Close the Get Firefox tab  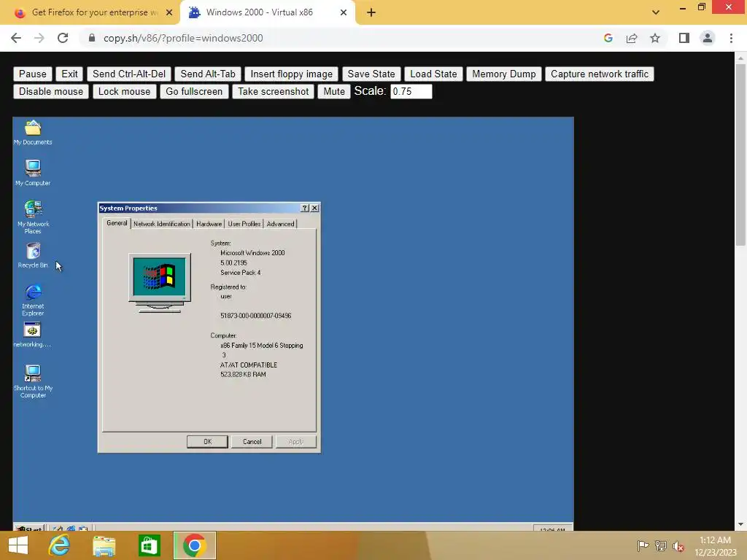click(169, 13)
